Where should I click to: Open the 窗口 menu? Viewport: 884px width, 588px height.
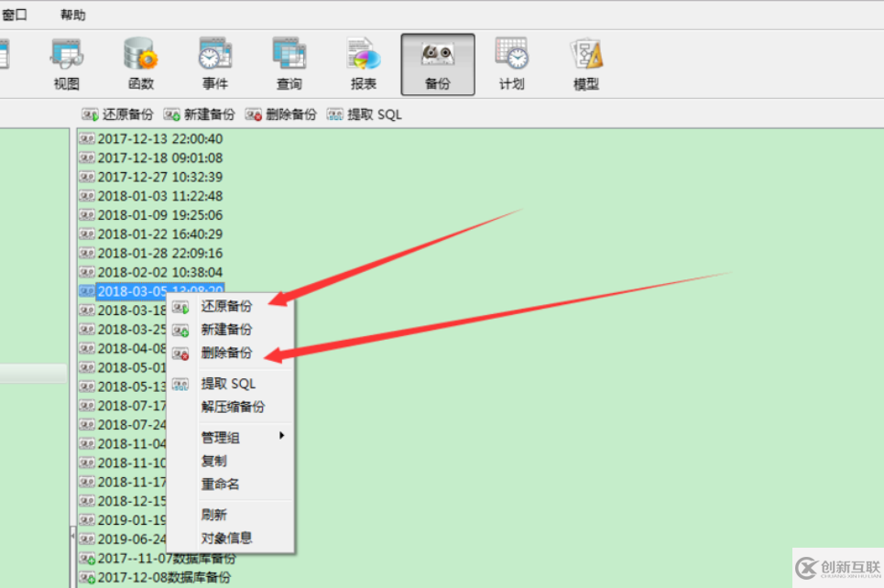tap(14, 15)
